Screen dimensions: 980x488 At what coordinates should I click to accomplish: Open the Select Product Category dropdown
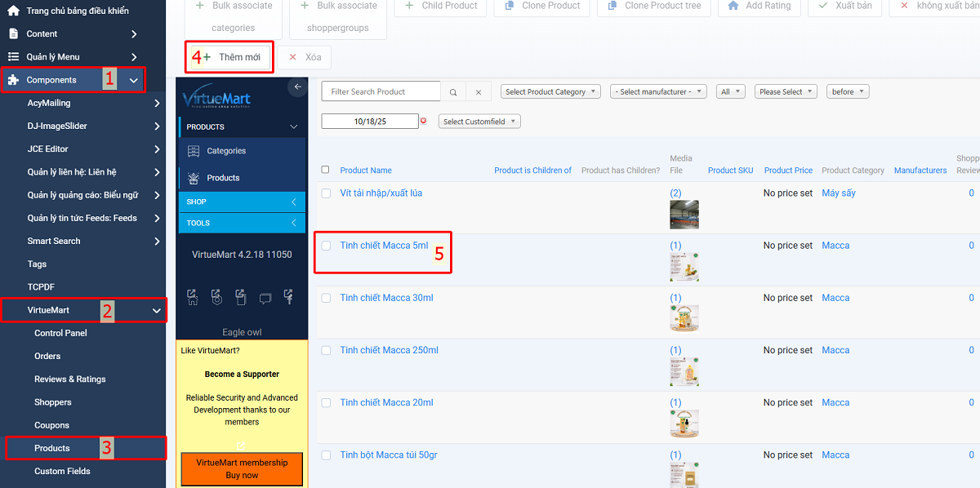tap(550, 92)
